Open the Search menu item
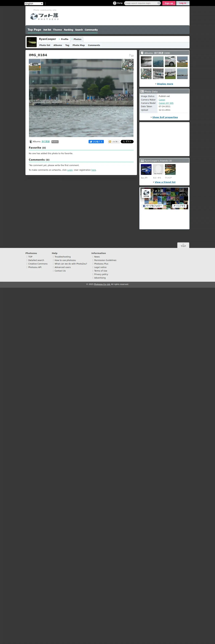This screenshot has width=215, height=644. [x=79, y=30]
